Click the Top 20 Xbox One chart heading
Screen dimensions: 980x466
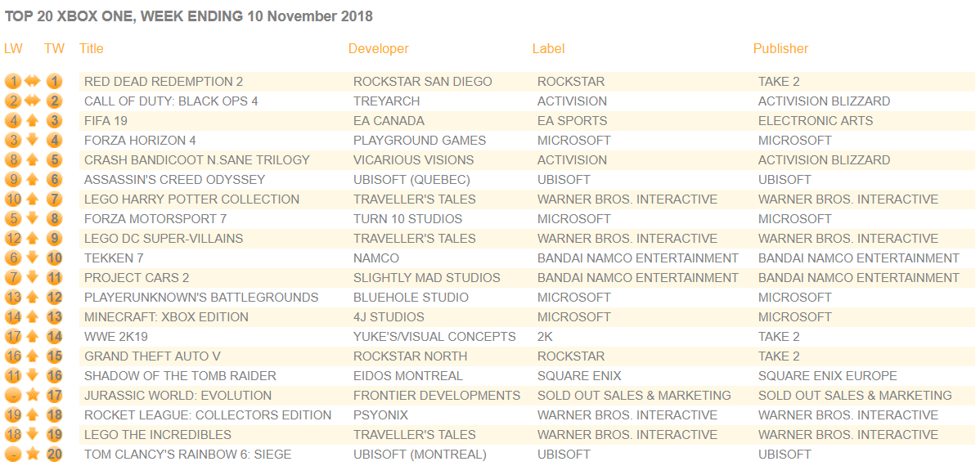coord(189,17)
